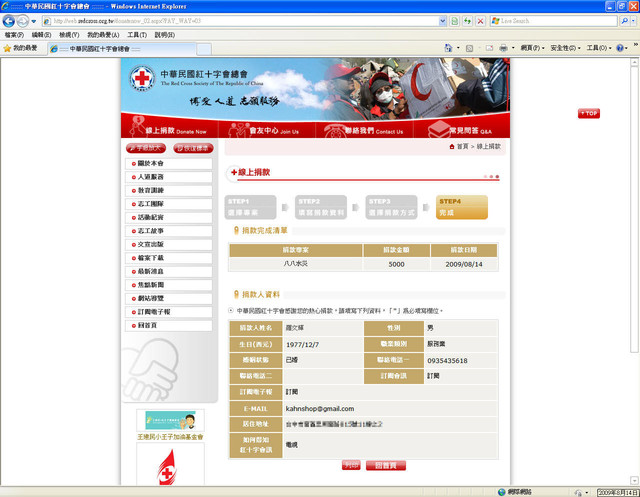Open the 編輯(E) menu
Image resolution: width=640 pixels, height=497 pixels.
point(42,35)
